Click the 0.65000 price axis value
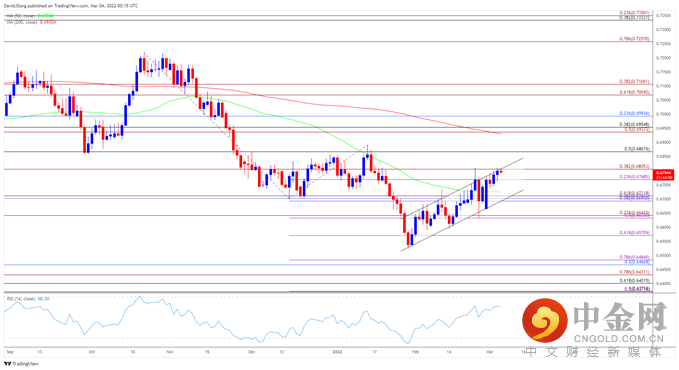The image size is (679, 370). pos(663,255)
